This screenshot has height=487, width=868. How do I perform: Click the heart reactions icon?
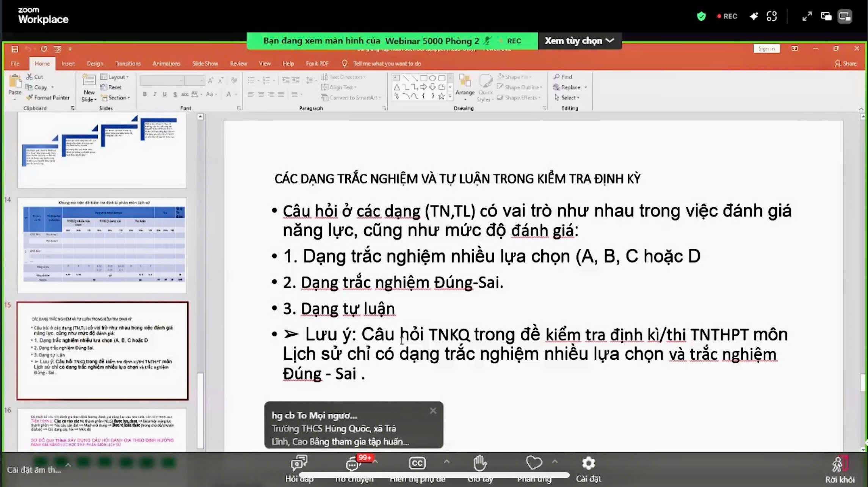pos(534,463)
